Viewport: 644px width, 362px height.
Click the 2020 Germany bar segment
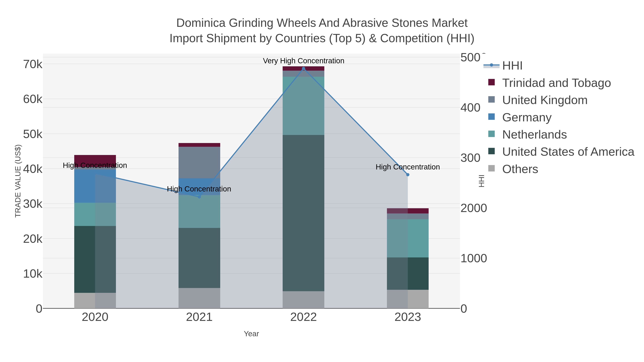[x=95, y=186]
